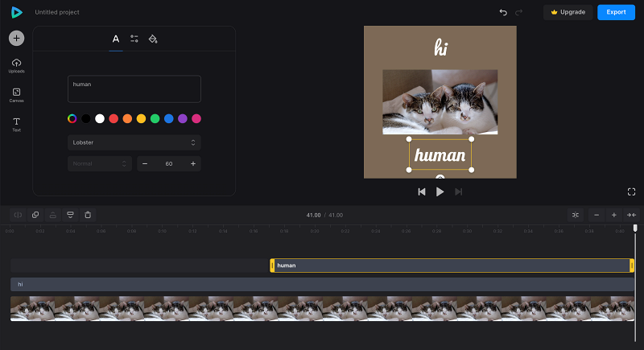644x350 pixels.
Task: Increase font size with plus button
Action: click(x=193, y=163)
